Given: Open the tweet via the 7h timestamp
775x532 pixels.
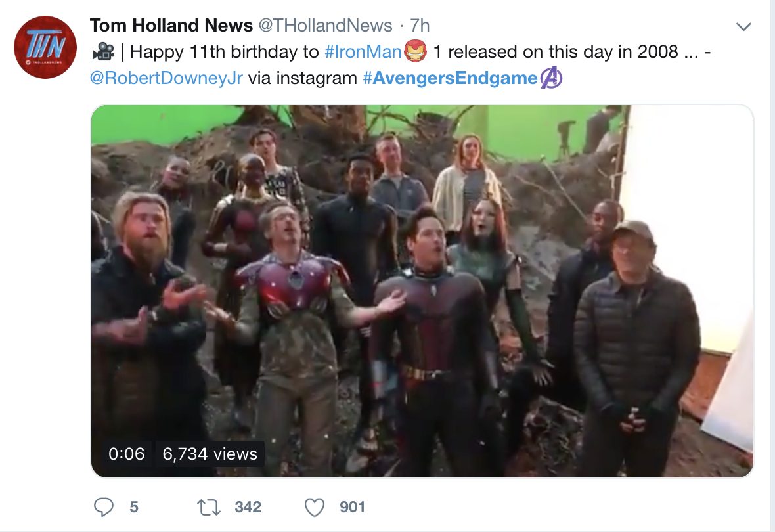Looking at the screenshot, I should (x=420, y=26).
